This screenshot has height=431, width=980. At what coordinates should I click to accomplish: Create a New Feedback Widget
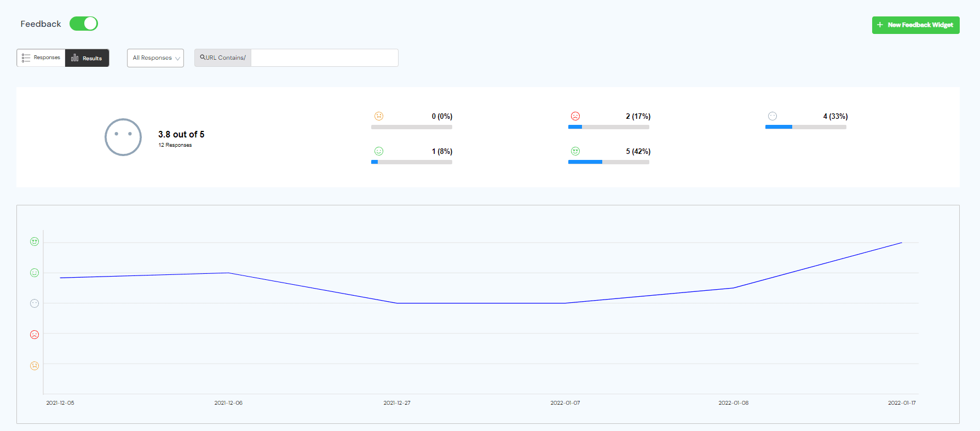915,25
